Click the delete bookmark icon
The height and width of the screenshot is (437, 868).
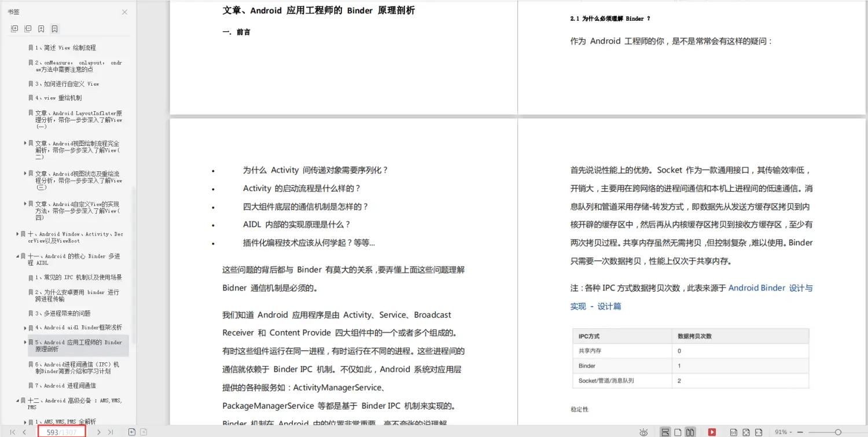(54, 28)
